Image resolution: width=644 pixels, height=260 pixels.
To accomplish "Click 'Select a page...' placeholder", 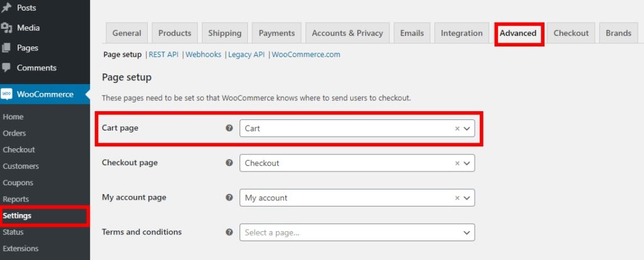I will 272,232.
